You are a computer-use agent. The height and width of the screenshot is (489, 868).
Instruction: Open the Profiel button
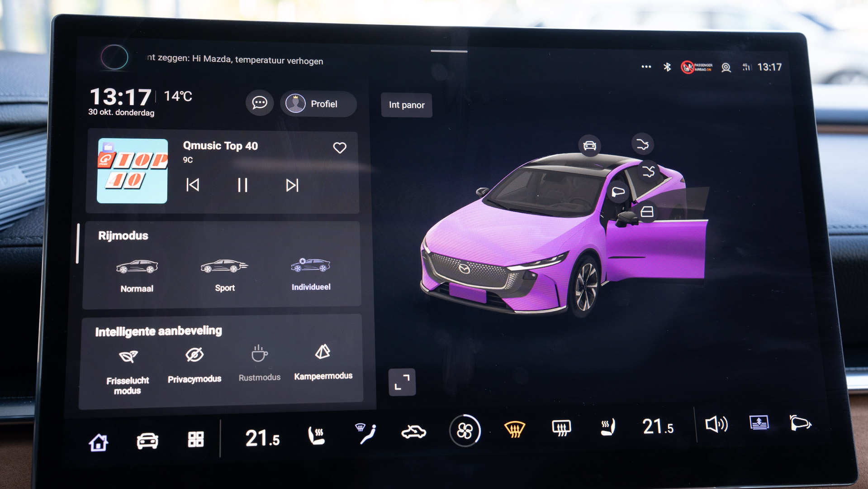coord(318,104)
